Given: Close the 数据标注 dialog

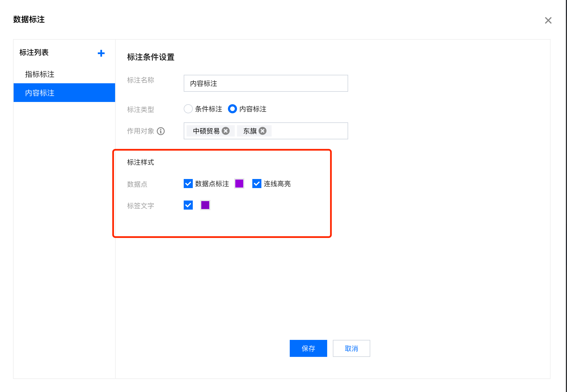Looking at the screenshot, I should tap(548, 20).
